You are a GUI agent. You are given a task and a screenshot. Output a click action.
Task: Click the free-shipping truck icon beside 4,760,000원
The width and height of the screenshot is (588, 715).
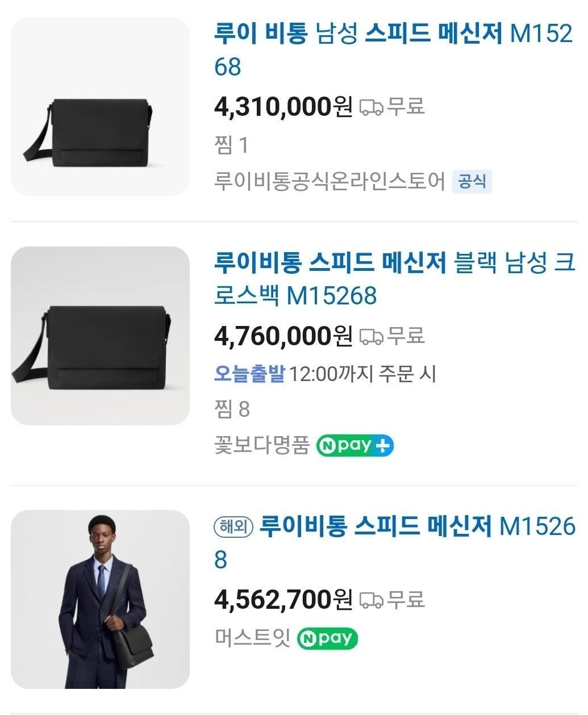pos(372,337)
